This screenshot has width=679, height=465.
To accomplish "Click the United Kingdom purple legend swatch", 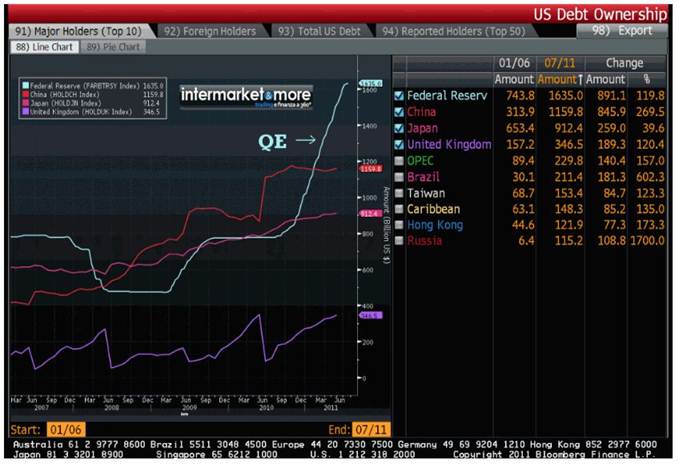I will pos(26,112).
